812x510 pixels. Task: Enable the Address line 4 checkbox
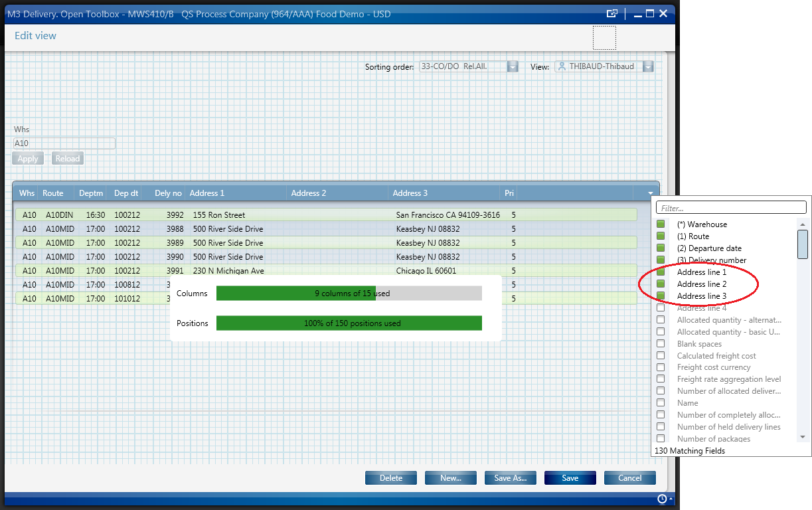[661, 308]
